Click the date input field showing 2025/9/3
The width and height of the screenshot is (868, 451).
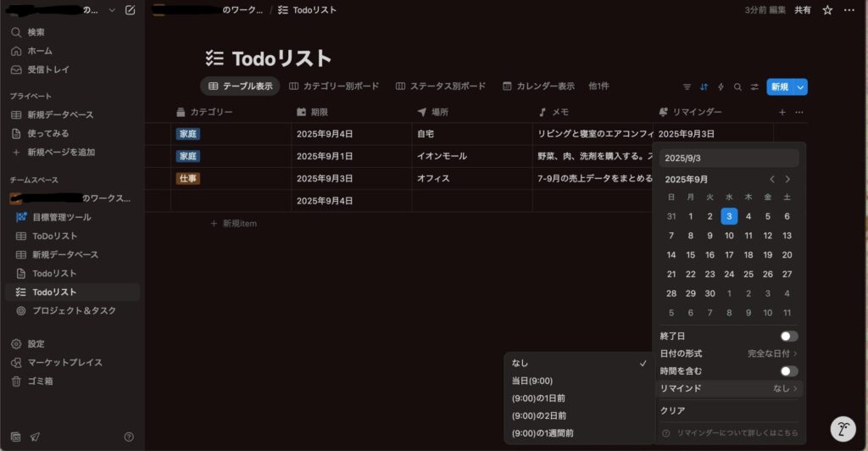[x=729, y=158]
